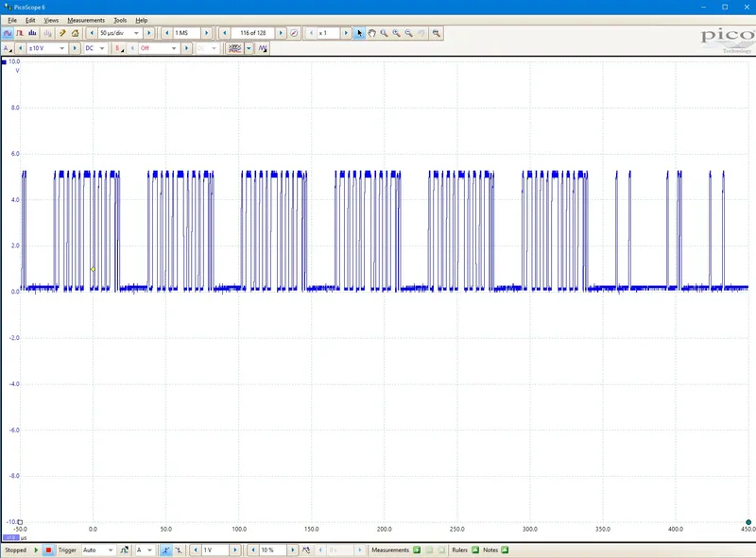756x558 pixels.
Task: Open the Measurements menu
Action: click(86, 20)
